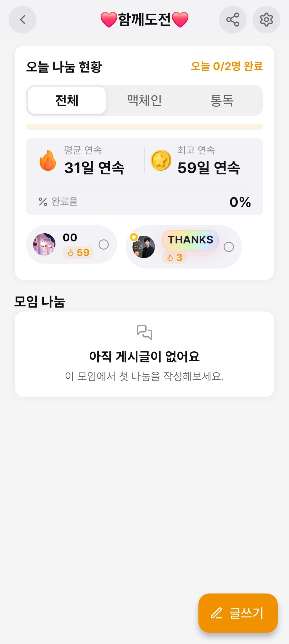The image size is (289, 644).
Task: Tap the flame icon beside 평균 연속
Action: click(x=48, y=160)
